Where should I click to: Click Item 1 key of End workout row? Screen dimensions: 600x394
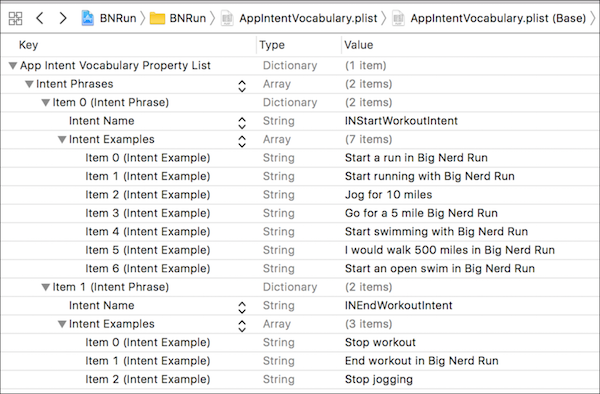[x=147, y=361]
